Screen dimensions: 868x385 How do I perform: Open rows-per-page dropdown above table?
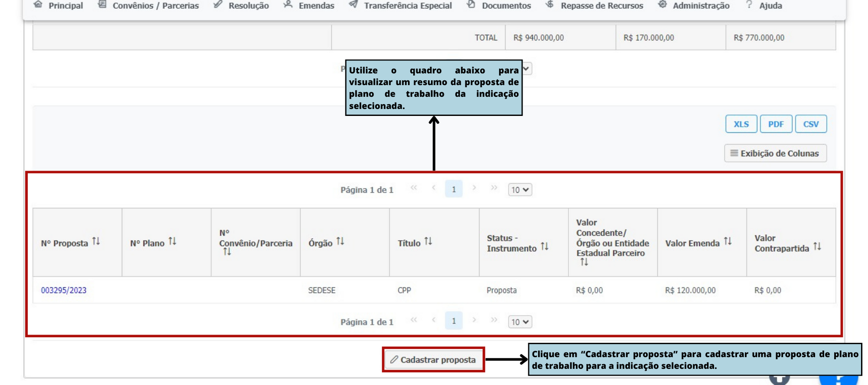[x=520, y=190]
